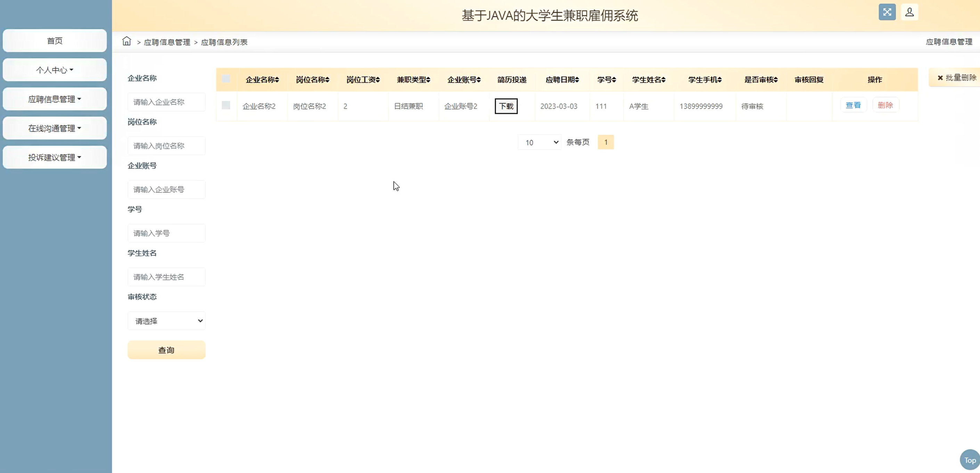Expand the 投诉建议管理 sidebar menu
This screenshot has width=980, height=473.
55,157
